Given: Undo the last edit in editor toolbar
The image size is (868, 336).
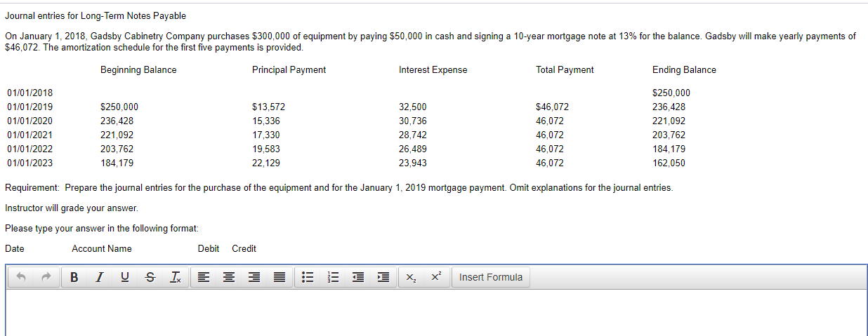Looking at the screenshot, I should click(22, 277).
